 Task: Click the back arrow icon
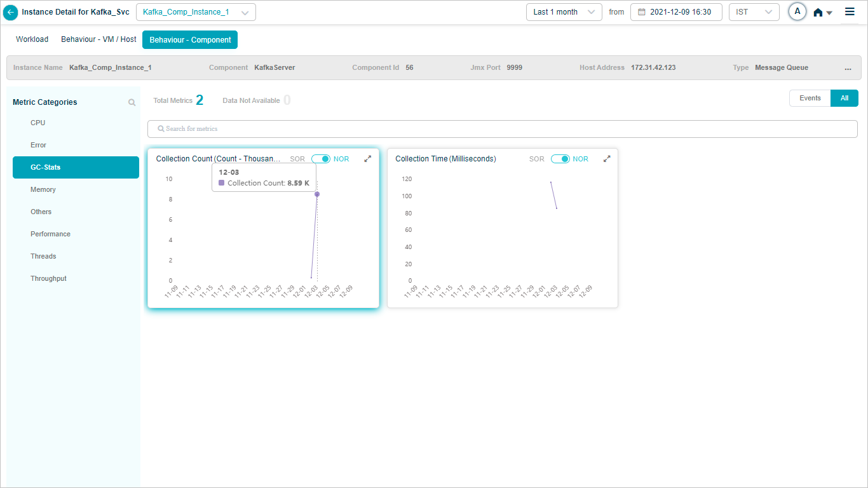tap(11, 12)
